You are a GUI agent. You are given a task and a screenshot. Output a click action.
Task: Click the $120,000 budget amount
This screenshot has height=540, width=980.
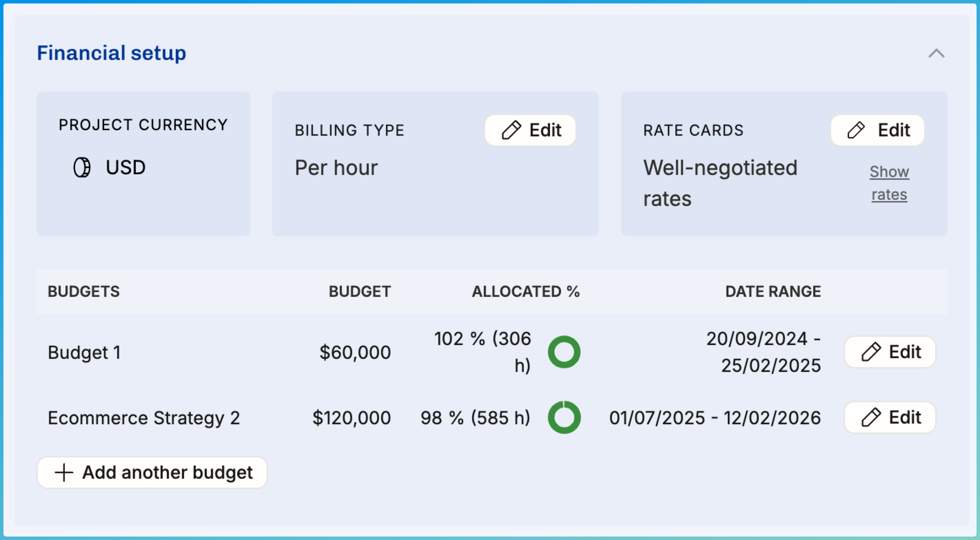click(351, 418)
